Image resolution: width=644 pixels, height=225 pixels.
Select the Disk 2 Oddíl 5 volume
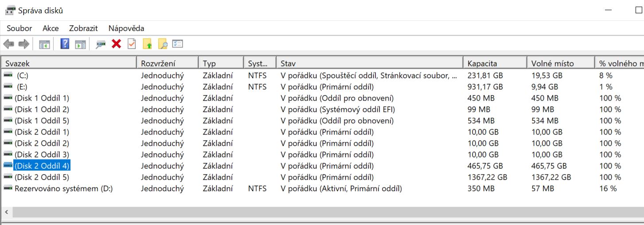(x=42, y=177)
